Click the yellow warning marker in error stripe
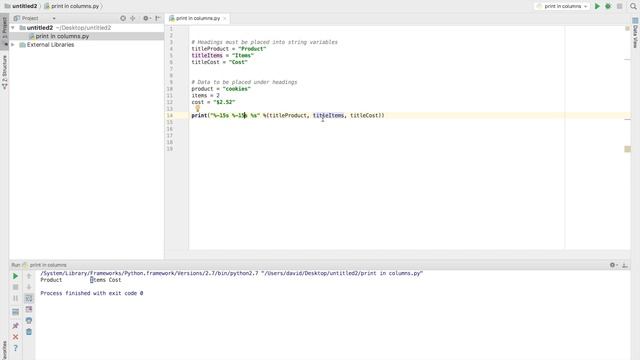Image resolution: width=640 pixels, height=360 pixels. coord(627,149)
